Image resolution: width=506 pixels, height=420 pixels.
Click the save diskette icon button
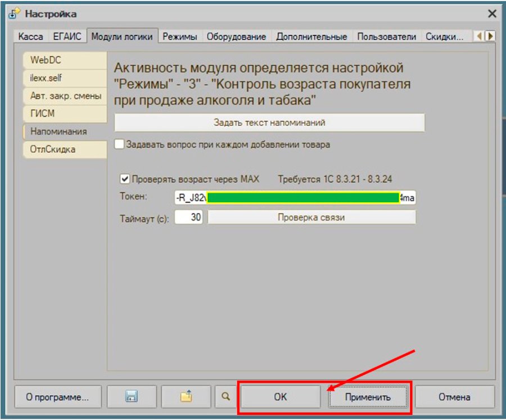pos(132,396)
